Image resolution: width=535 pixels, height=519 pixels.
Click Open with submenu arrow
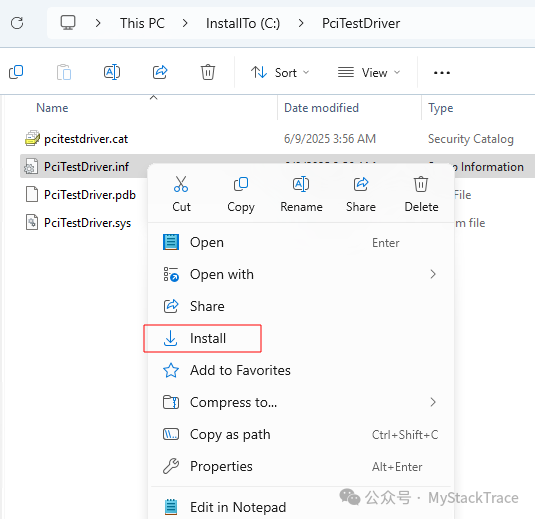[433, 274]
